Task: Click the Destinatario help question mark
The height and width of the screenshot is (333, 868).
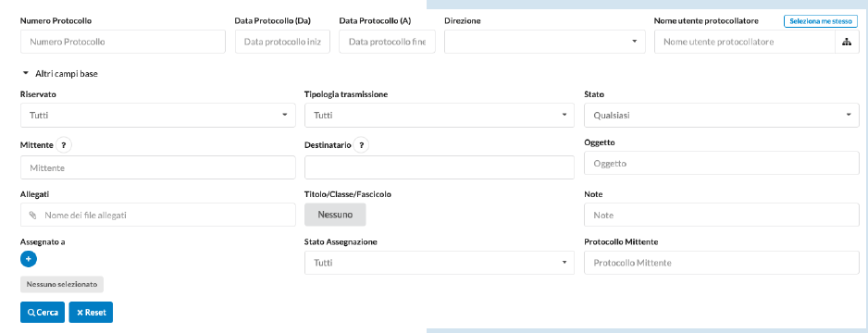Action: tap(361, 145)
